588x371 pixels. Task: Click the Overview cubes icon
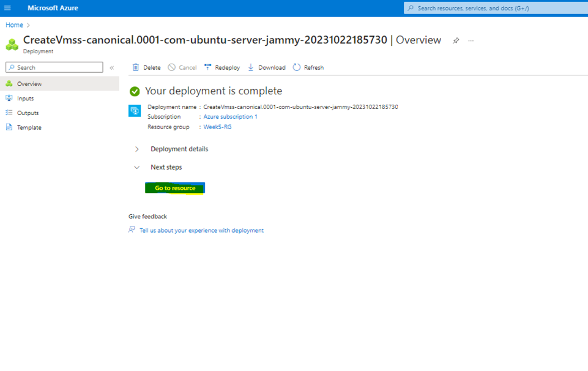pyautogui.click(x=9, y=83)
